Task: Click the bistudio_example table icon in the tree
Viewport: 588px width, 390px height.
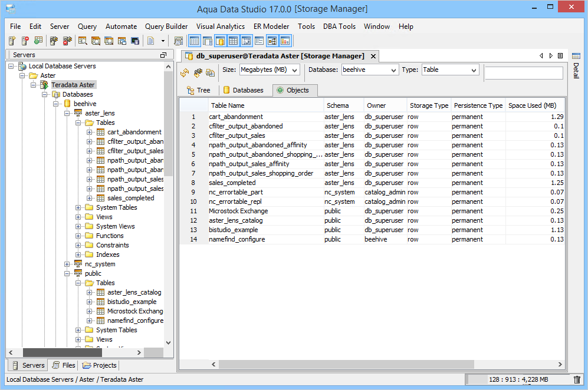Action: (100, 302)
